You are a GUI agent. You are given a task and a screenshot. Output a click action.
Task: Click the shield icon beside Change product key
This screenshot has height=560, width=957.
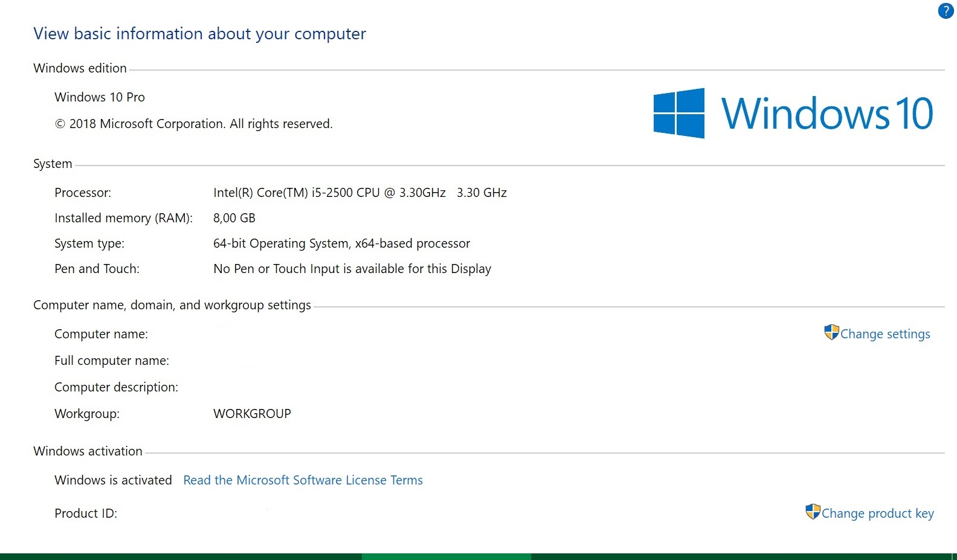[813, 512]
